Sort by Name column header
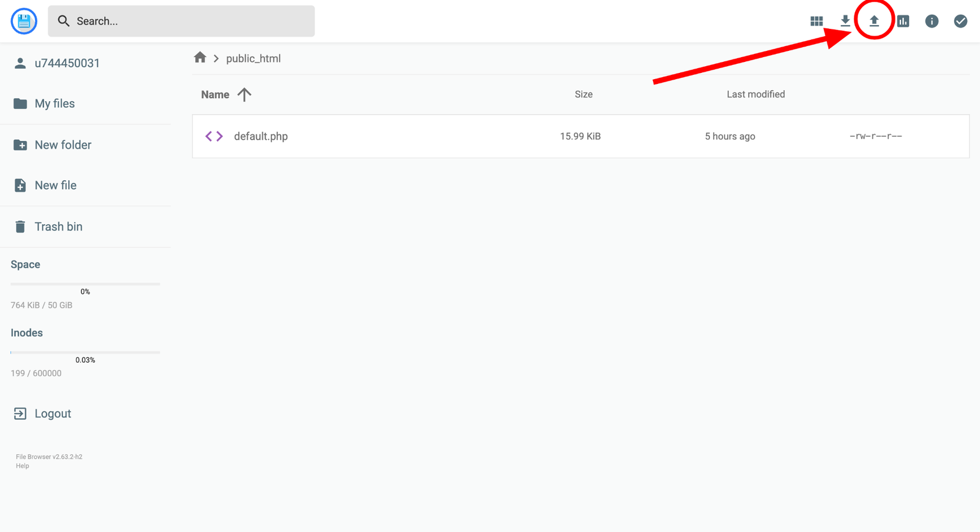This screenshot has height=532, width=980. pyautogui.click(x=215, y=94)
